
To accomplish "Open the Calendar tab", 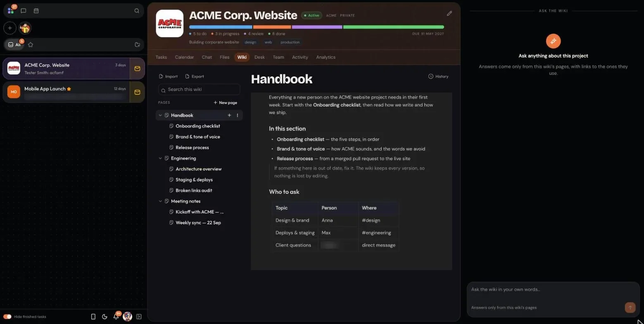I will pyautogui.click(x=184, y=57).
